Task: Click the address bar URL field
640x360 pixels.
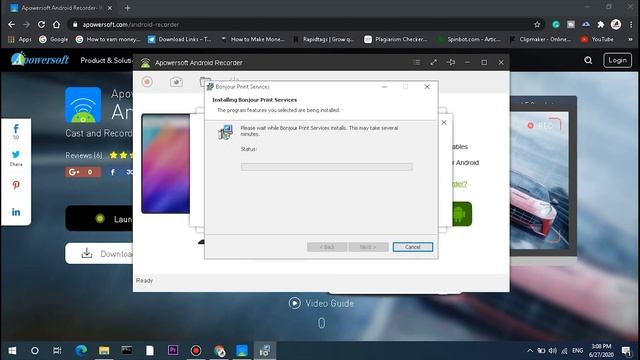Action: click(302, 24)
